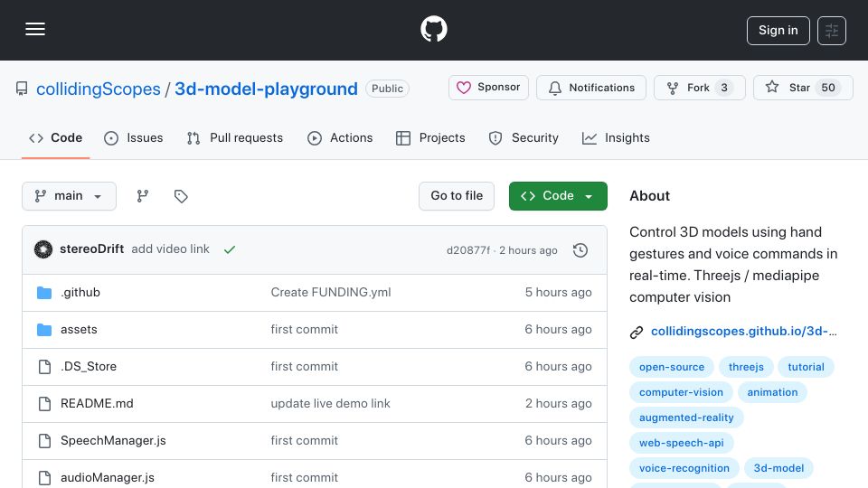Select the animation topic tag
Viewport: 868px width, 488px height.
(772, 392)
